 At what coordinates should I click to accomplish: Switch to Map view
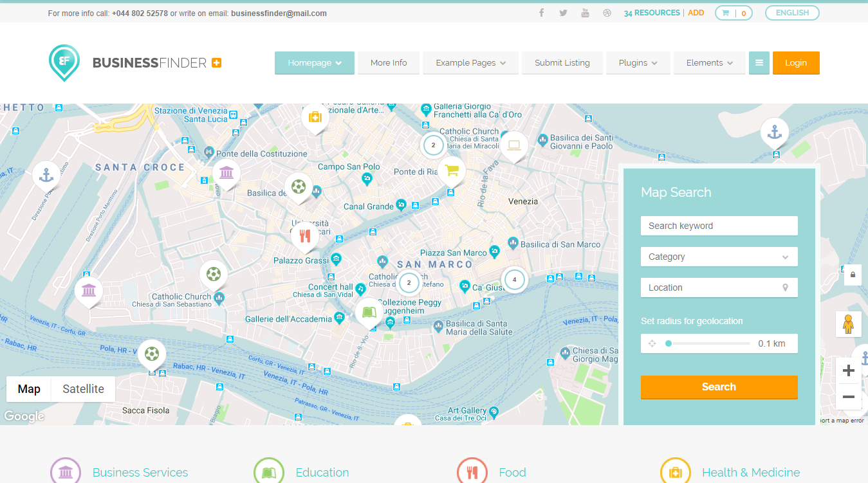tap(29, 389)
